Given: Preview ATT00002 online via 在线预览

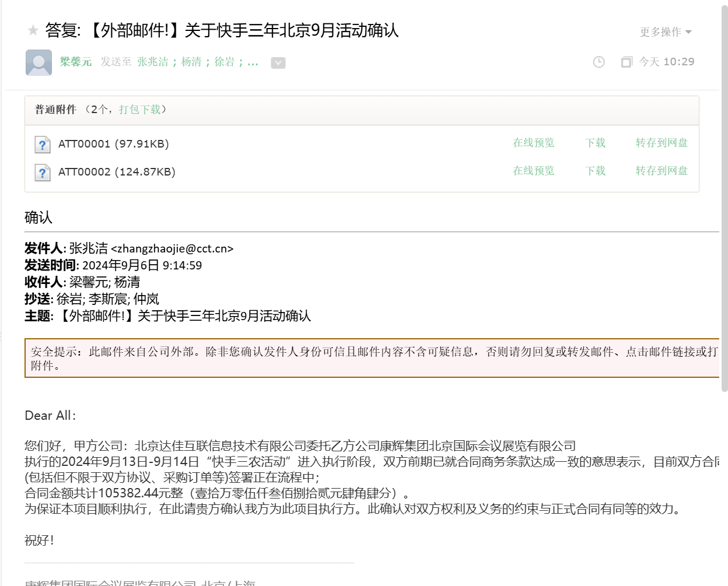Looking at the screenshot, I should pos(533,171).
